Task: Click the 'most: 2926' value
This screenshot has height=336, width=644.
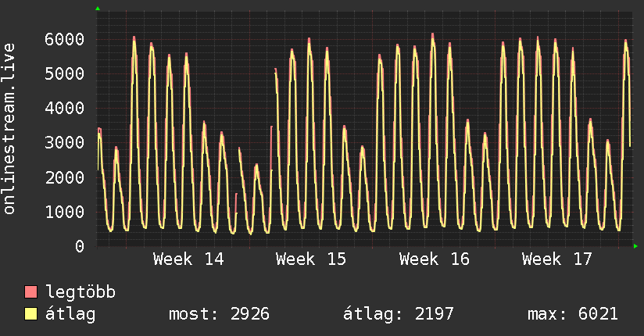Action: tap(220, 314)
